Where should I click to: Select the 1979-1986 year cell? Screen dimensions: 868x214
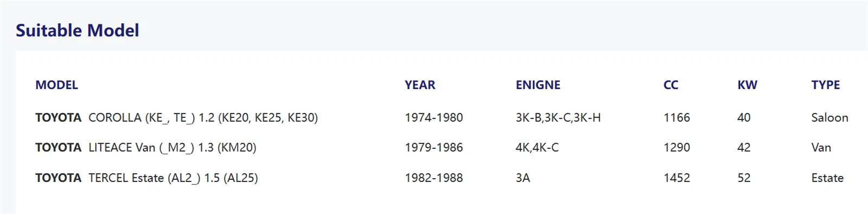click(434, 147)
